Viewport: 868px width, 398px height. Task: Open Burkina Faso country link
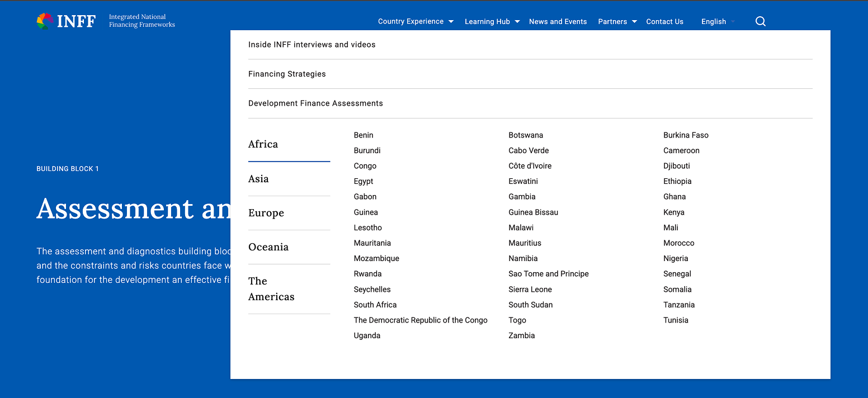pos(686,135)
